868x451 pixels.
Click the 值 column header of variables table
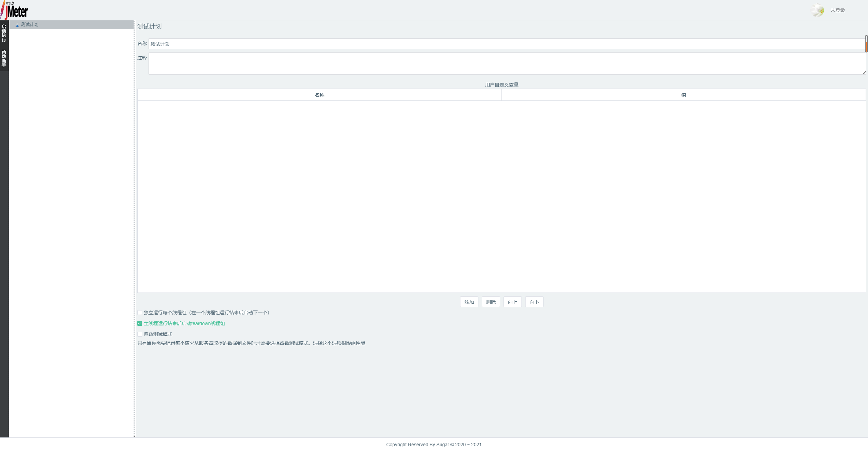tap(683, 95)
